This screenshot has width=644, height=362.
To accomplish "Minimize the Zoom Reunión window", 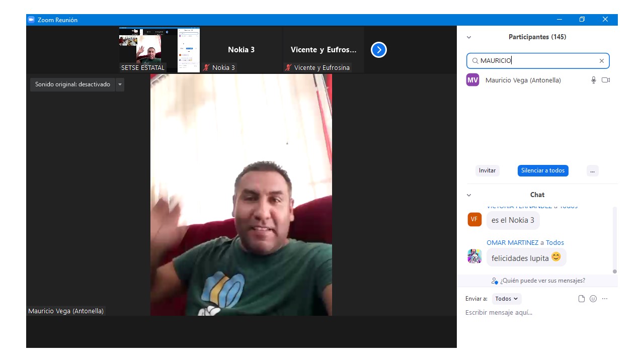I will pos(559,20).
